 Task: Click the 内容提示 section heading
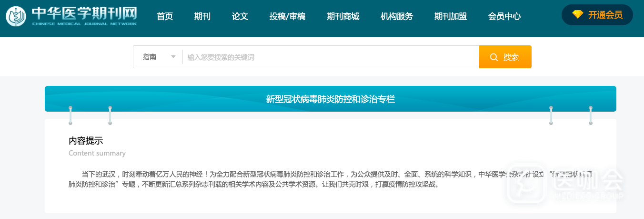(86, 141)
